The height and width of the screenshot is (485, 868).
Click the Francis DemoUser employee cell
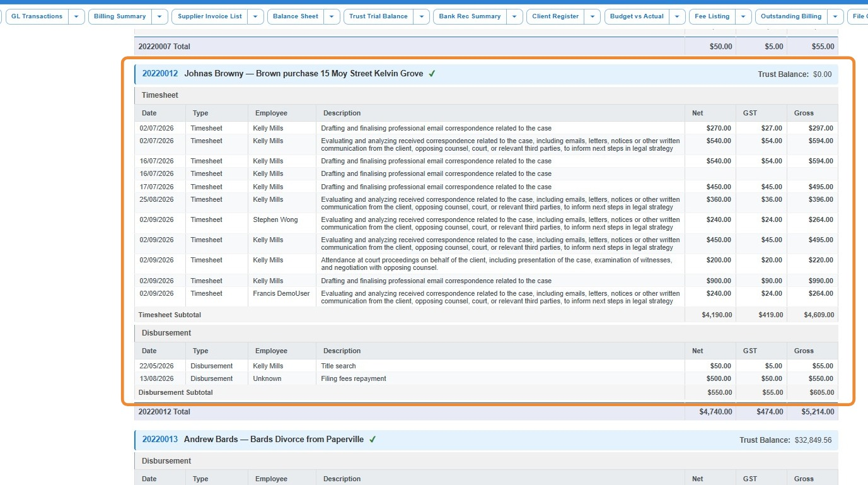click(282, 297)
